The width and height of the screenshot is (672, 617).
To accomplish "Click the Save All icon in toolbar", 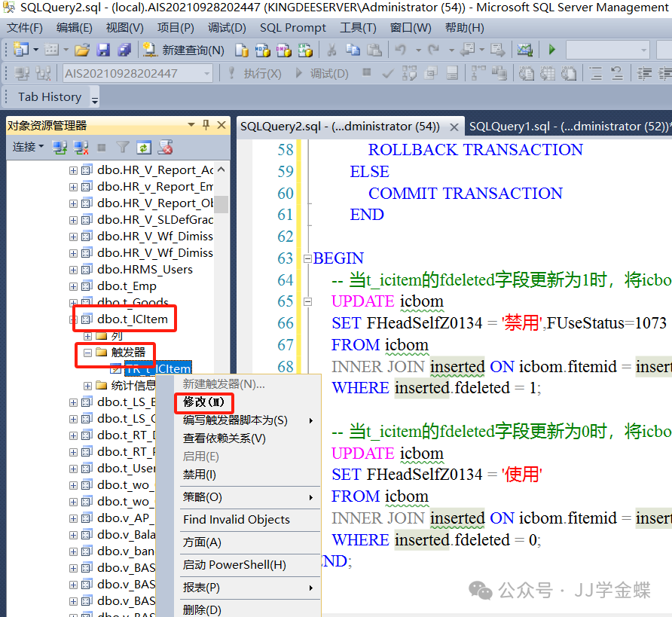I will [x=124, y=50].
